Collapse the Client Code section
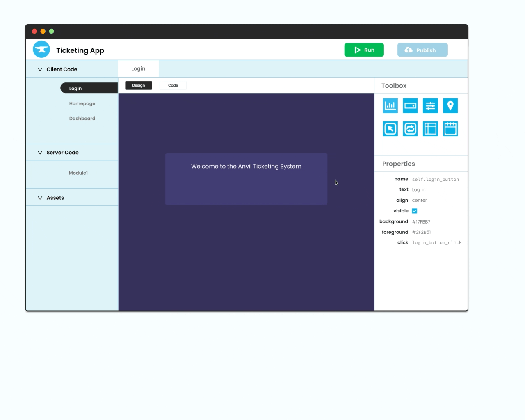Screen dimensions: 525x420 point(40,69)
